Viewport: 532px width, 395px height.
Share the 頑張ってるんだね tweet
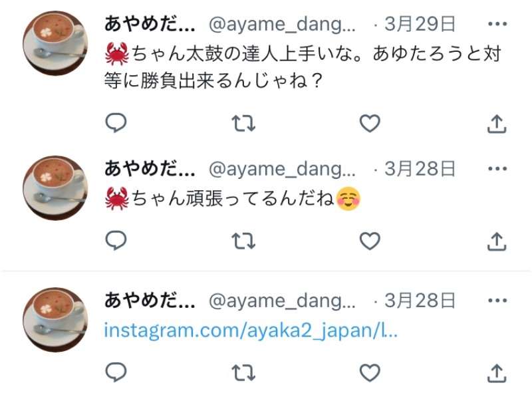(x=497, y=241)
